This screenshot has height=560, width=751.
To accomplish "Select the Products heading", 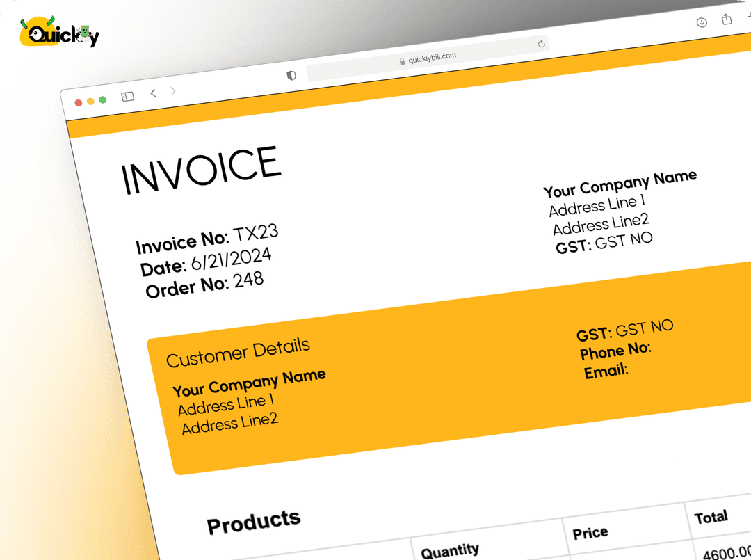I will click(x=254, y=522).
